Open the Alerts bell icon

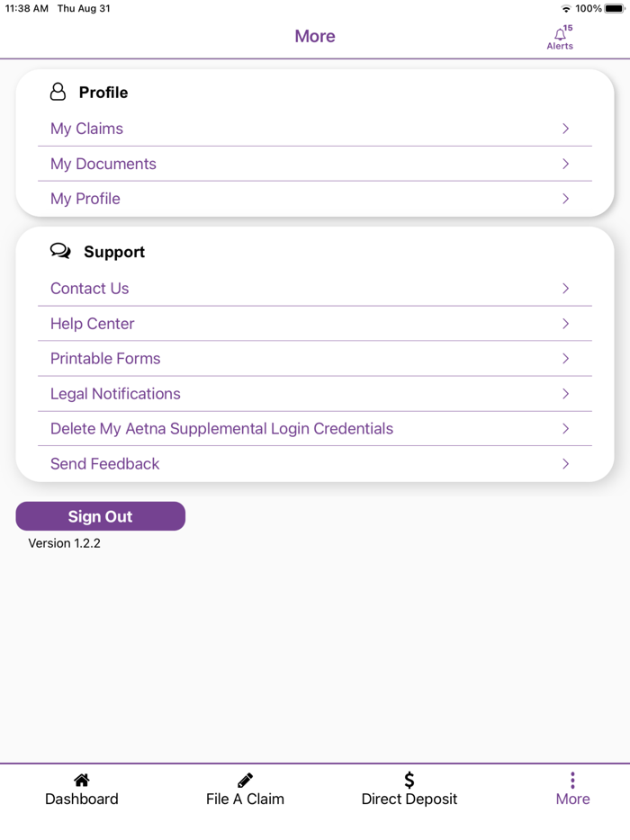pos(560,32)
